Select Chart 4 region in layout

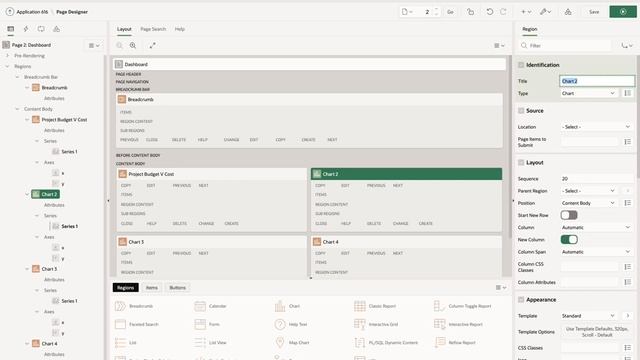pos(406,242)
